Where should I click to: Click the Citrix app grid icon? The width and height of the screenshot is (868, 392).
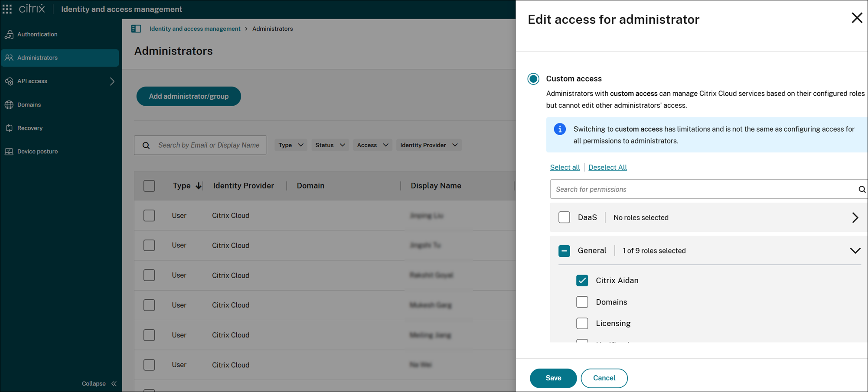pos(7,9)
